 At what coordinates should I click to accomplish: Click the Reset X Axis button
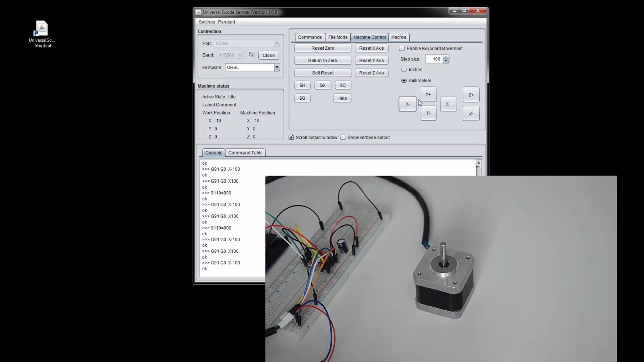(x=371, y=48)
